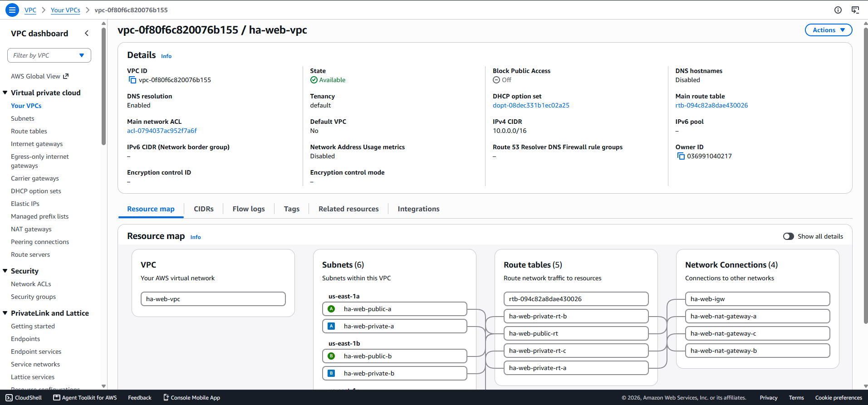The width and height of the screenshot is (868, 405).
Task: Open Main network ACL acl-0794037ac952f7a6f link
Action: (x=162, y=131)
